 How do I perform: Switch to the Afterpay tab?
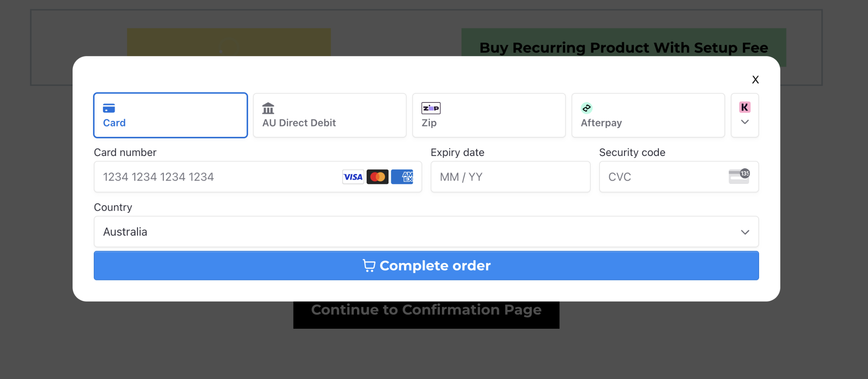(x=648, y=115)
